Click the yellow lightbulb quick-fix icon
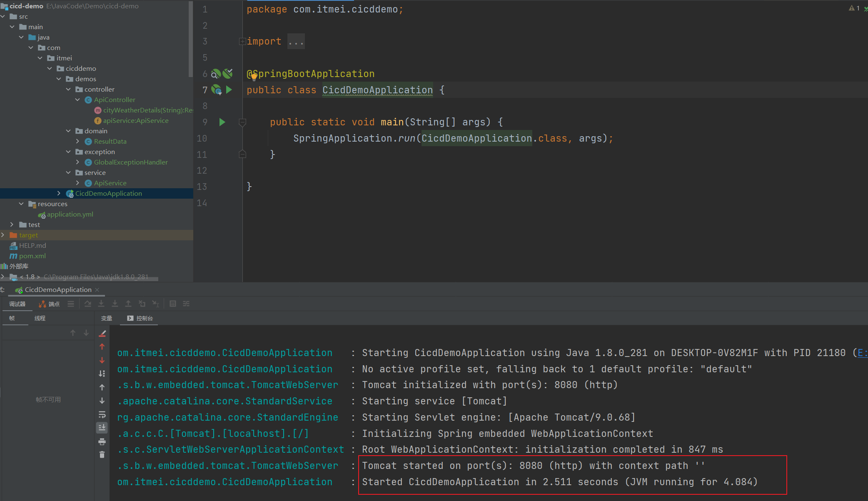868x501 pixels. (x=254, y=77)
